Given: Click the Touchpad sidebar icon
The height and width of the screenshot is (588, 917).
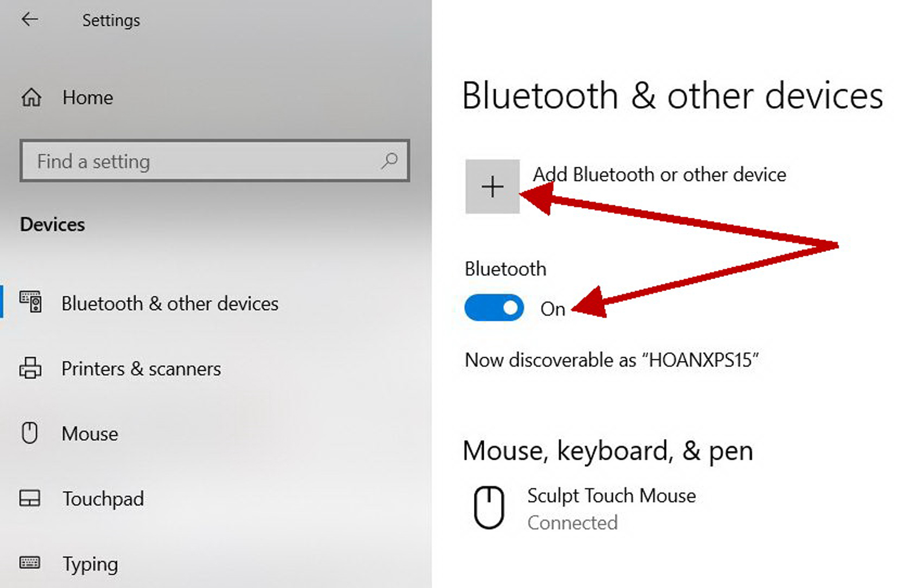Looking at the screenshot, I should (x=30, y=498).
